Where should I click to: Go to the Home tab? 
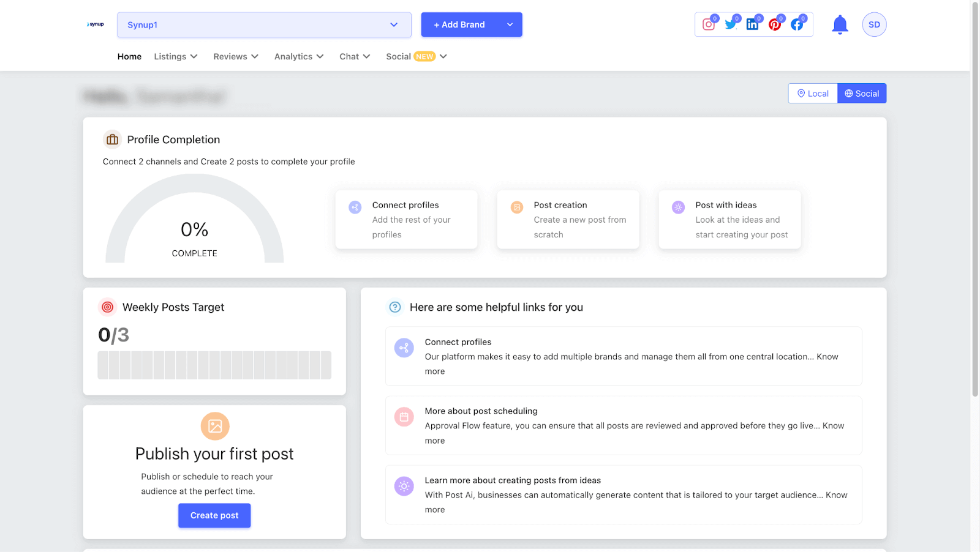[x=129, y=56]
